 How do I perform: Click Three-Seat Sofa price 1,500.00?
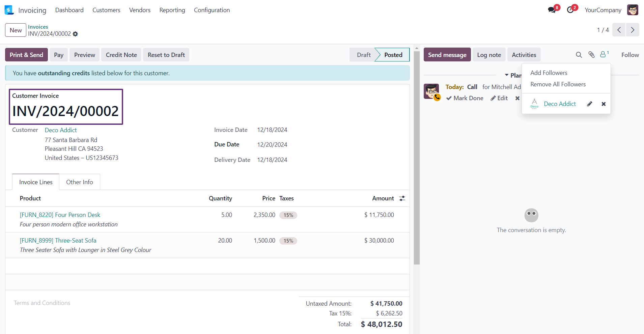click(264, 241)
